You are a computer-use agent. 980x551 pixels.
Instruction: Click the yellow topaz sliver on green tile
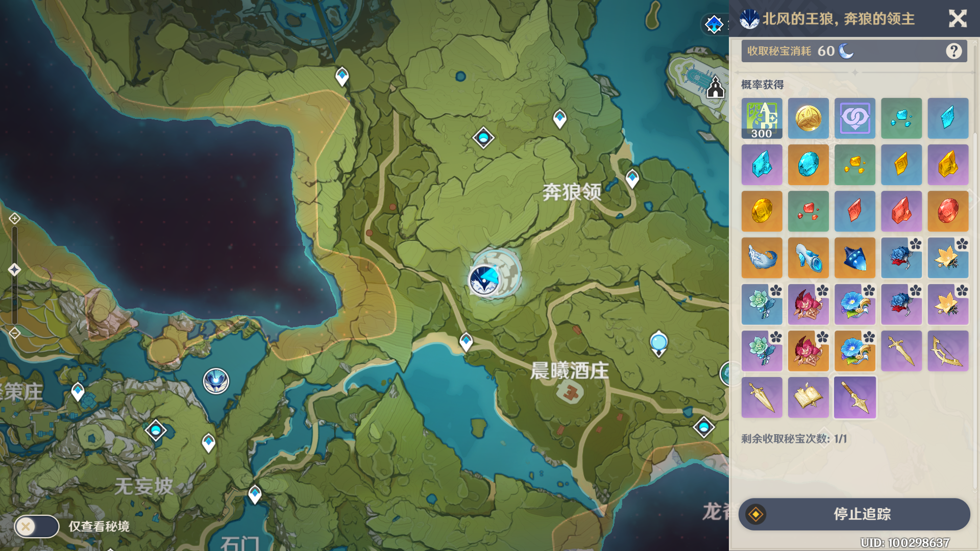pyautogui.click(x=855, y=165)
